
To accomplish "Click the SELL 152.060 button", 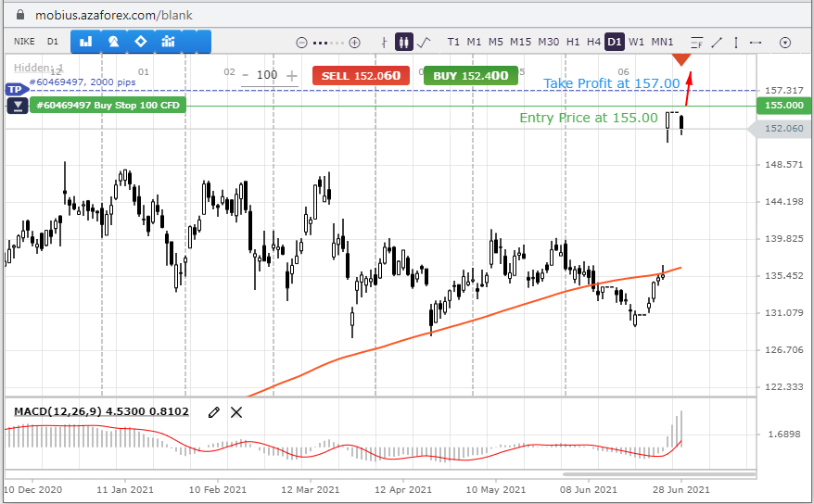I will (x=361, y=76).
